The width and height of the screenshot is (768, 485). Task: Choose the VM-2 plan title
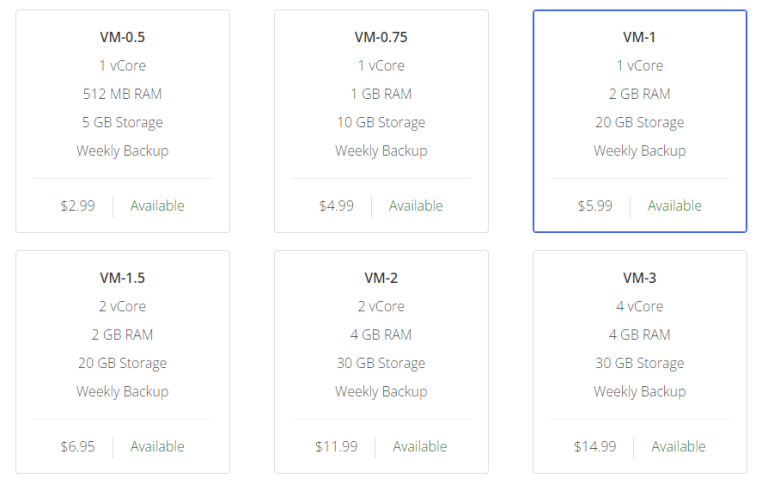click(x=381, y=278)
